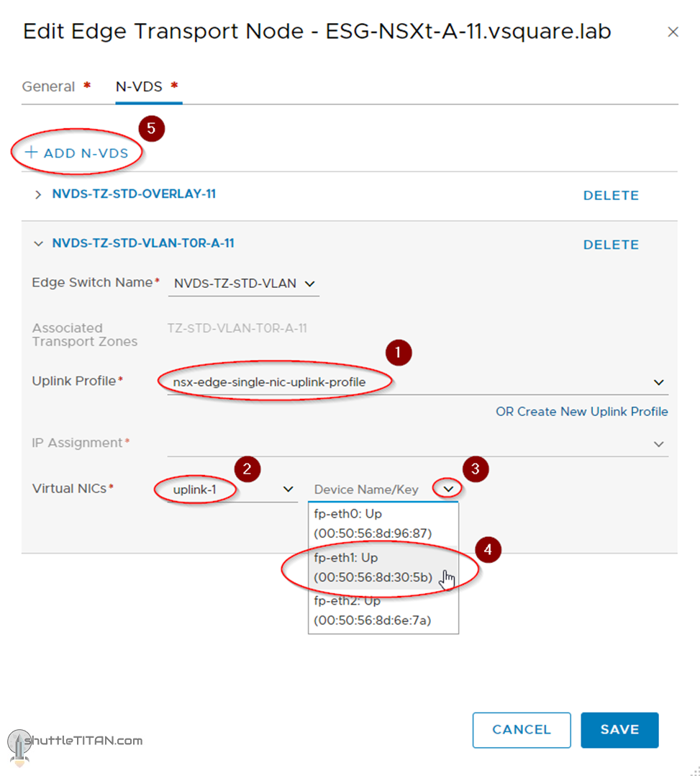The height and width of the screenshot is (776, 700).
Task: Delete the NVDS-TZ-STD-OVERLAY-11 switch
Action: [x=610, y=195]
